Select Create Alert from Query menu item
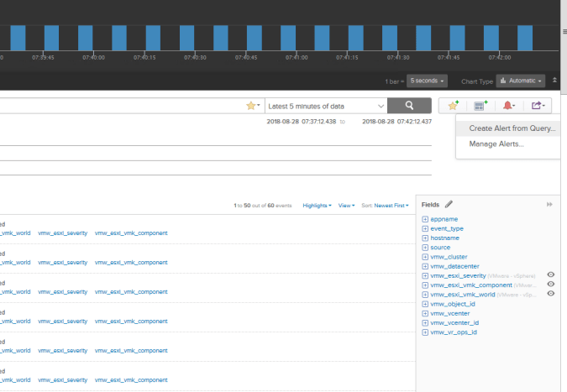567x392 pixels. pyautogui.click(x=512, y=128)
